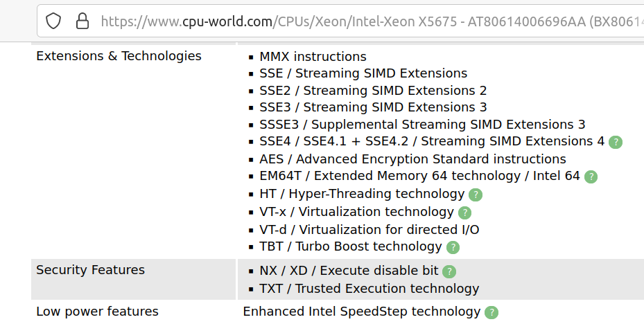Screen dimensions: 644x333
Task: Open help icon beside Enhanced Intel SpeedStep
Action: (x=491, y=312)
